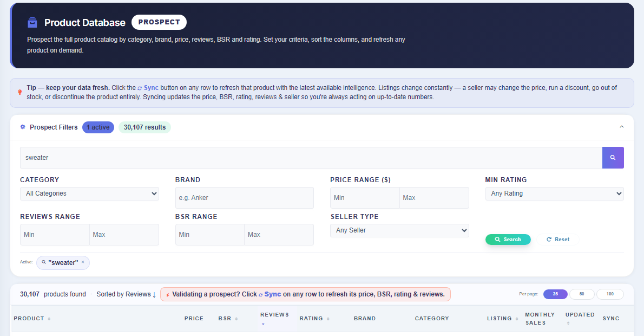Click the PRICE column header
The height and width of the screenshot is (336, 644).
(x=194, y=318)
